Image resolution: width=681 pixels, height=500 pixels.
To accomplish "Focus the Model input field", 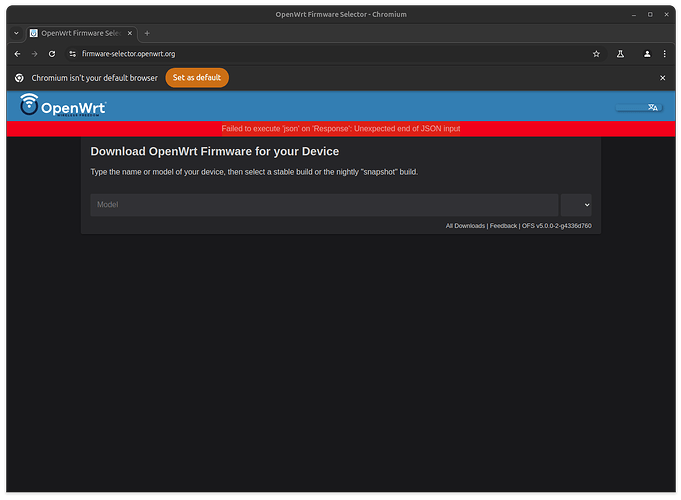I will coord(324,205).
